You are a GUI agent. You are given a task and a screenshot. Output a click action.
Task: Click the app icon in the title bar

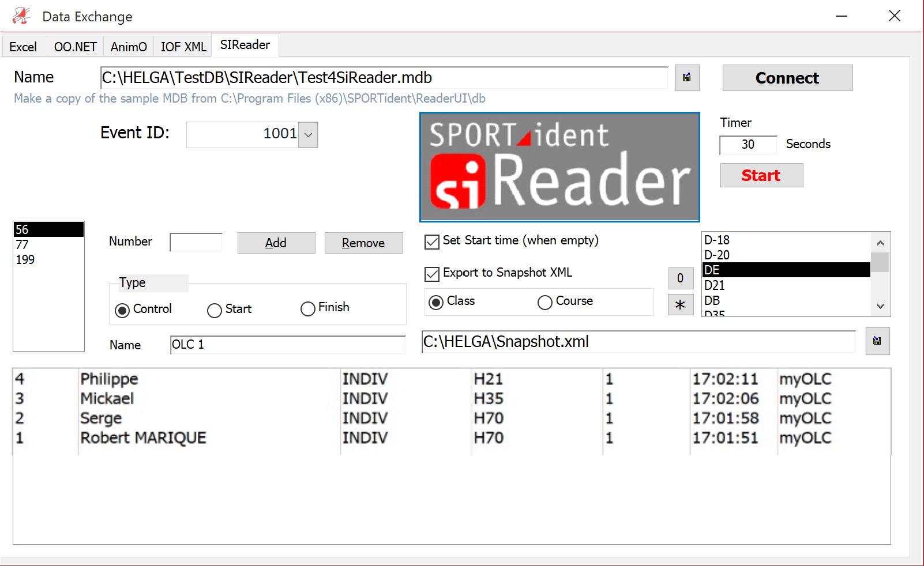[21, 16]
